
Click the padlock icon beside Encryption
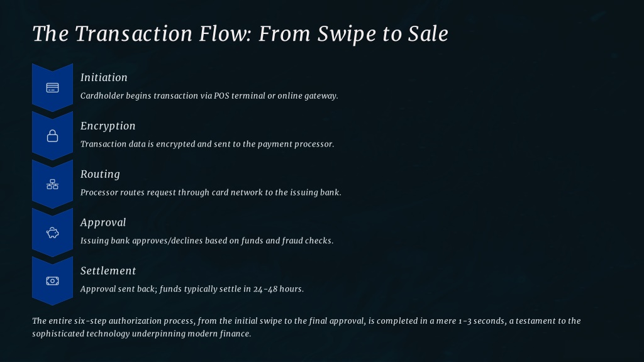(x=53, y=136)
